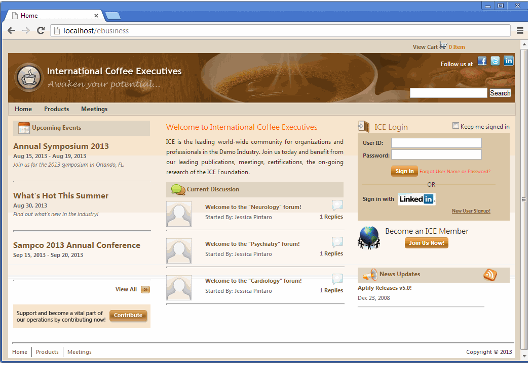Click the coffee cup logo
The image size is (528, 365).
[29, 77]
